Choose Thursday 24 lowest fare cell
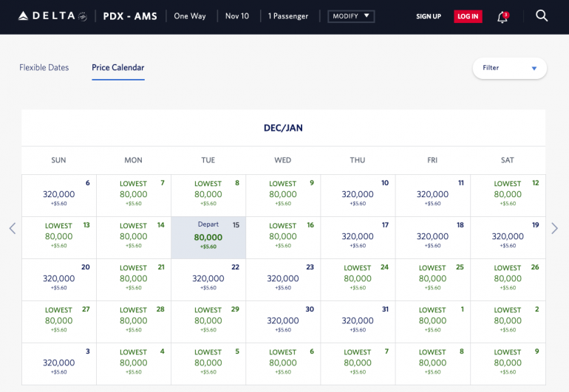Image resolution: width=569 pixels, height=392 pixels. pyautogui.click(x=358, y=279)
